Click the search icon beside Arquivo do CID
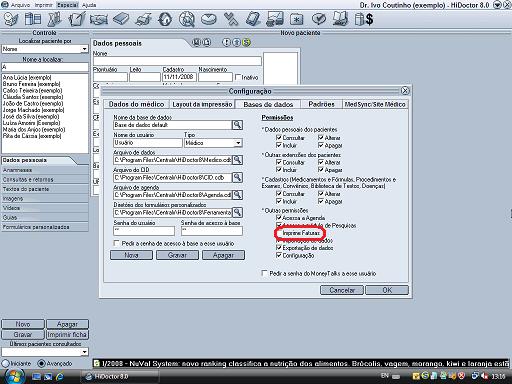Image resolution: width=512 pixels, height=384 pixels. (237, 177)
